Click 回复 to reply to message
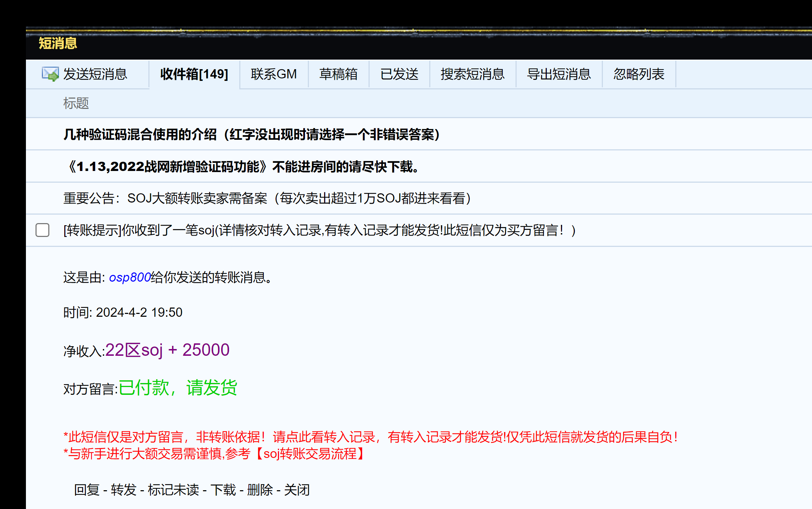This screenshot has height=509, width=812. 87,490
